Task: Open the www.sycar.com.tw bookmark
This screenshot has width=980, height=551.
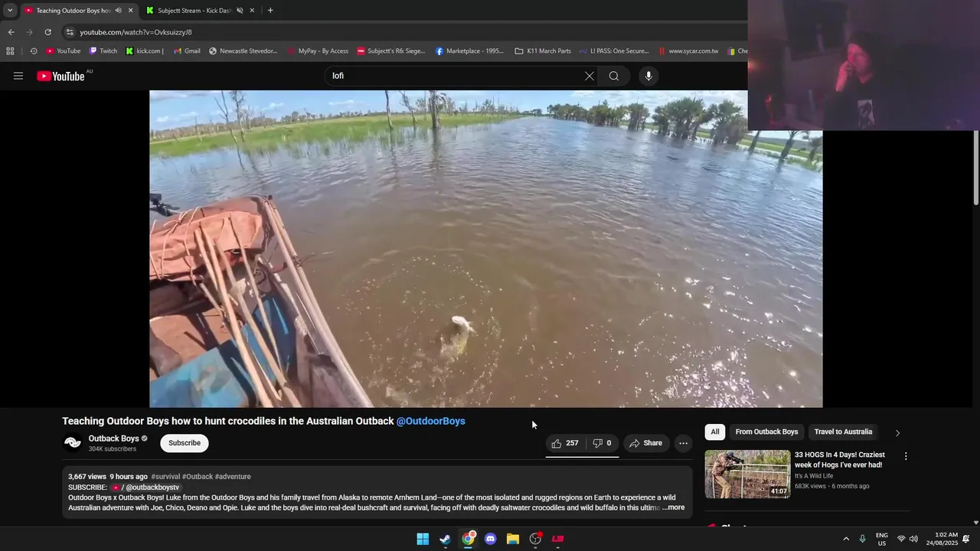Action: (x=688, y=51)
